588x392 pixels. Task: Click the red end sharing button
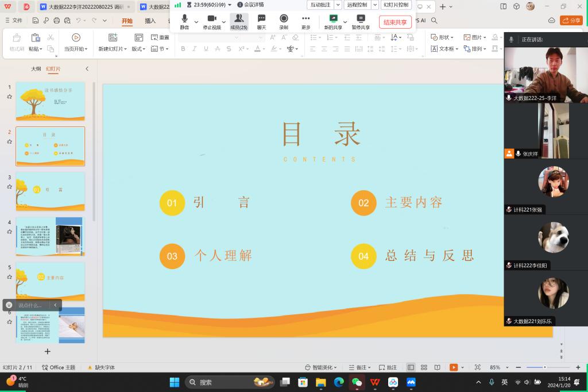(x=395, y=22)
